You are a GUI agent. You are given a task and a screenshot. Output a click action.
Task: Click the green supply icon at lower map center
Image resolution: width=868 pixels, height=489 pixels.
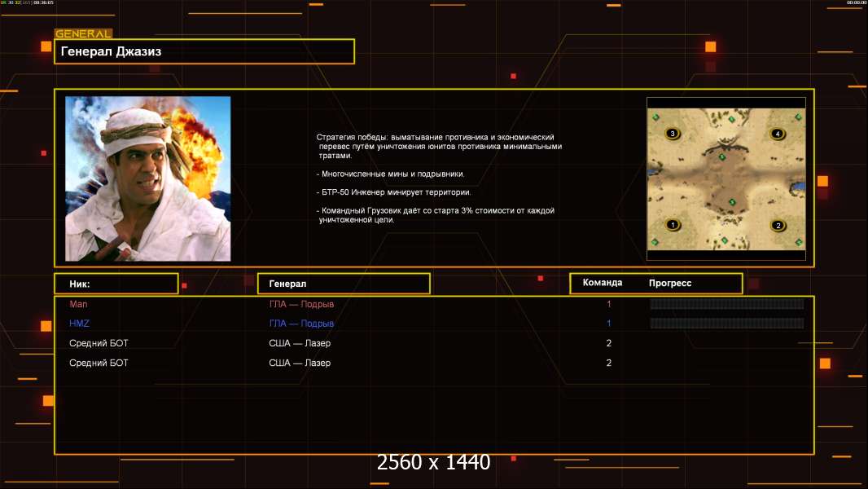(731, 201)
